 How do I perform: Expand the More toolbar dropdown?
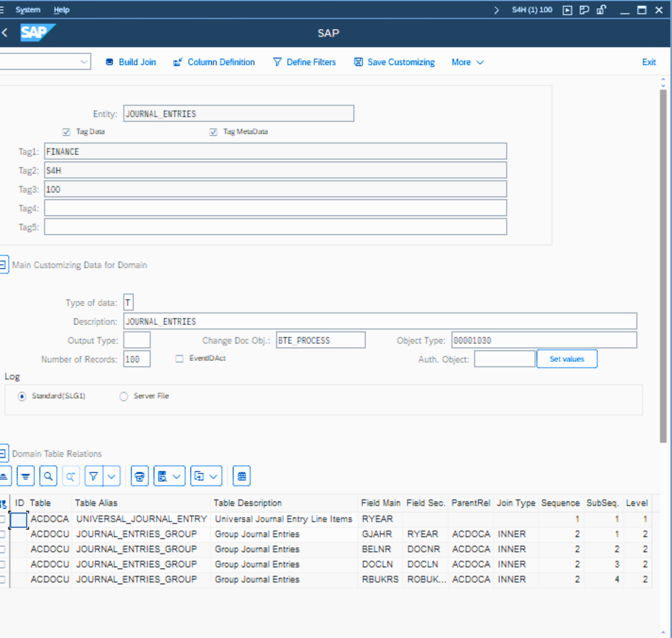[x=467, y=62]
